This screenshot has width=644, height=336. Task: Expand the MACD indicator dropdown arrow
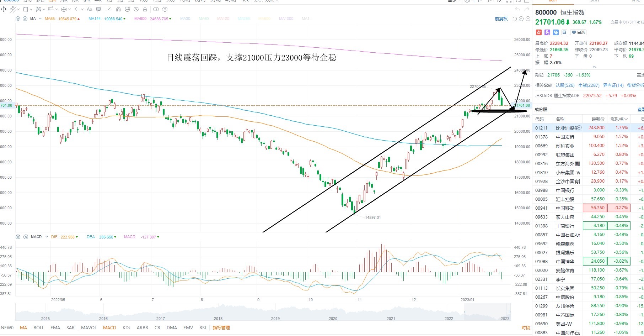47,237
